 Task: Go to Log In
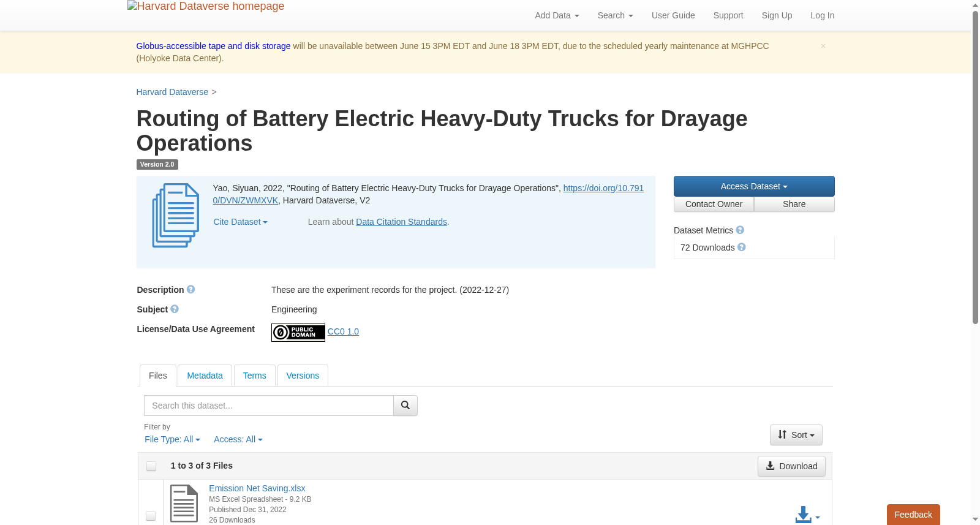[x=823, y=15]
